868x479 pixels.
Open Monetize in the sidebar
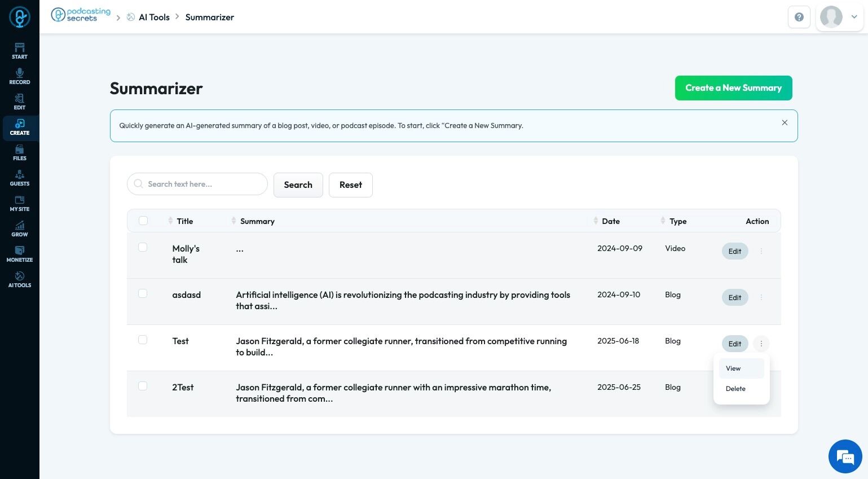[20, 254]
